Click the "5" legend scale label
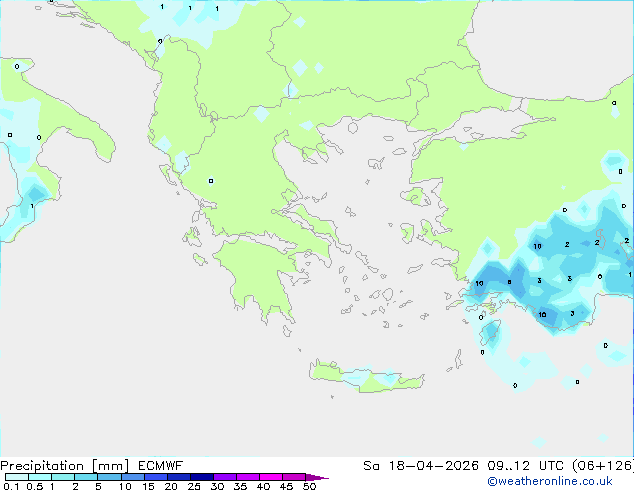Screen dimensions: 634x490 pyautogui.click(x=98, y=486)
